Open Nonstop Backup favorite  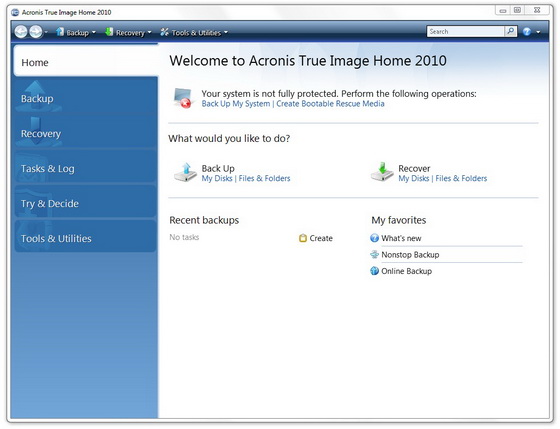[x=410, y=255]
